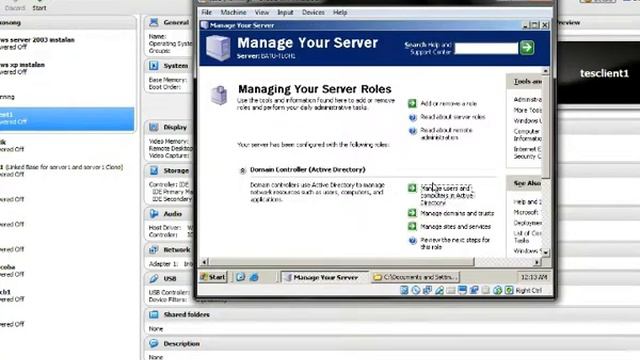
Task: Click help icon beside Review the next steps
Action: click(x=413, y=241)
